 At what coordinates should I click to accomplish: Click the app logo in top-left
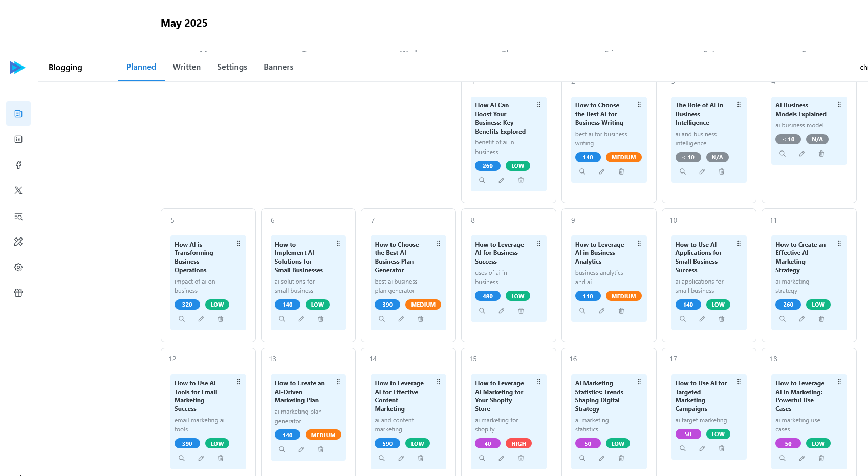pyautogui.click(x=17, y=68)
